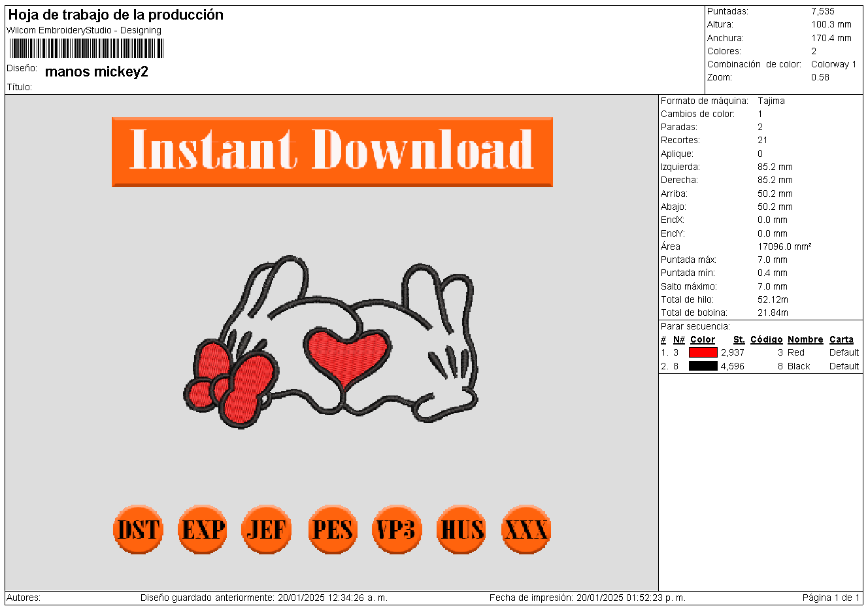
Task: Select the "Aplique:" label
Action: pyautogui.click(x=677, y=154)
